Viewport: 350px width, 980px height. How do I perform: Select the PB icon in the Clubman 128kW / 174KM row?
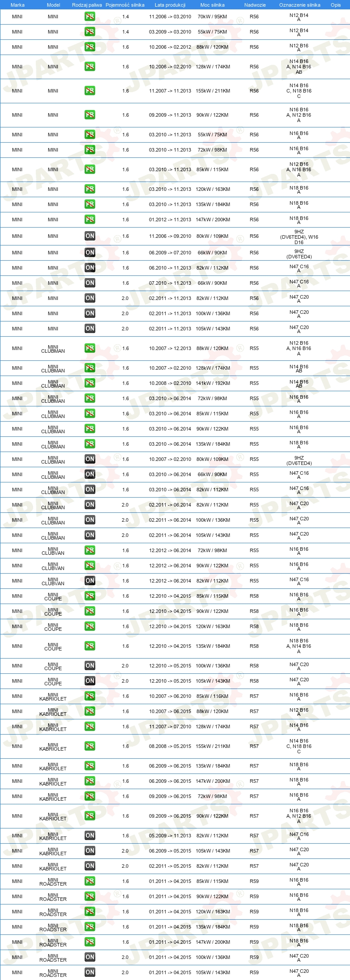pos(90,368)
